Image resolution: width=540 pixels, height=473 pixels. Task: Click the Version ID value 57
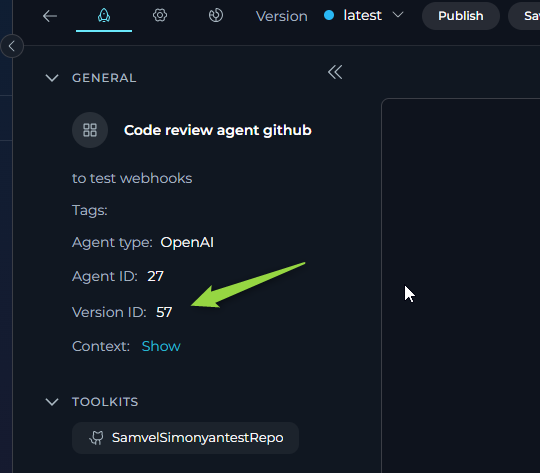click(x=164, y=312)
